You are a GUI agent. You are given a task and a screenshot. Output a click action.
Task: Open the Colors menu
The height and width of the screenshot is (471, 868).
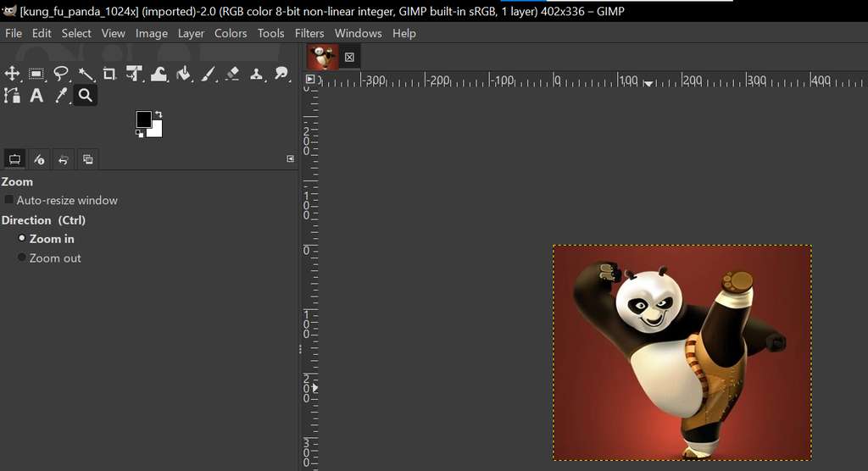[x=231, y=33]
